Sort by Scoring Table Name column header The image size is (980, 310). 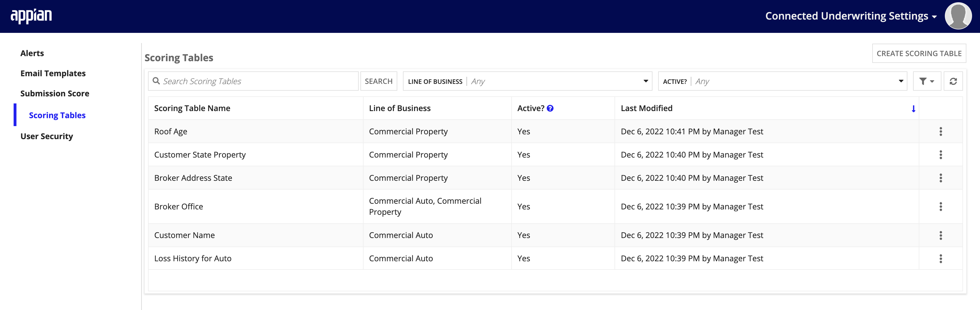pyautogui.click(x=192, y=109)
